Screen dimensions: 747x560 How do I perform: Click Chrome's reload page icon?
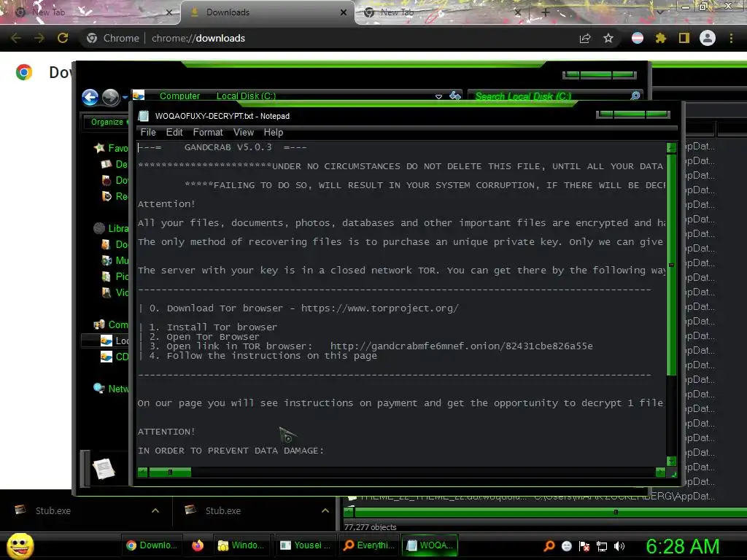63,38
